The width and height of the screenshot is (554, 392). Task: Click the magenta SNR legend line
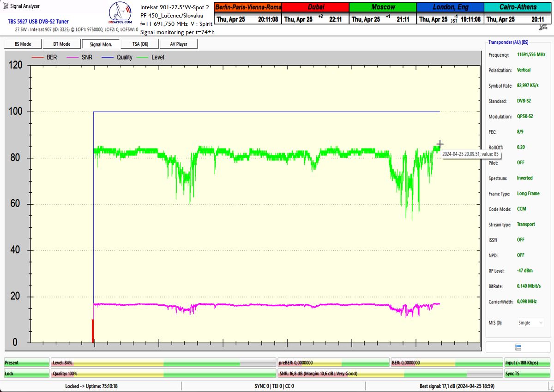coord(72,57)
